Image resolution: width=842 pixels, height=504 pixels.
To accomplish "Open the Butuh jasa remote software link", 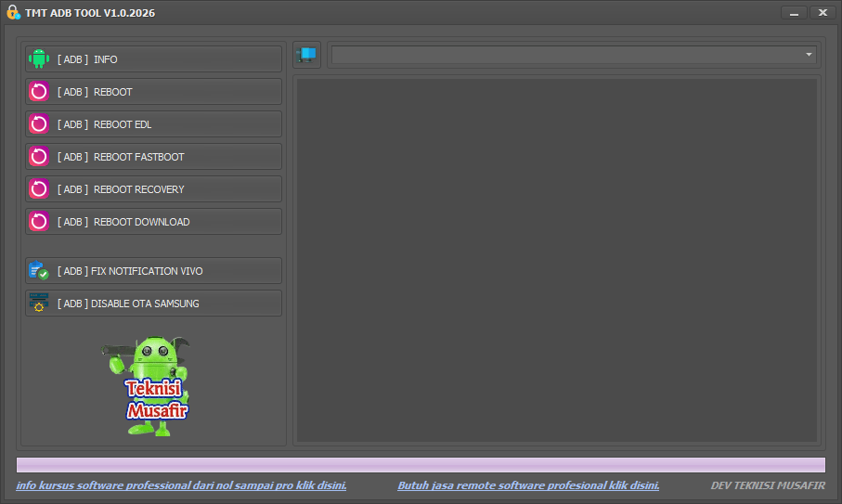I will point(528,485).
